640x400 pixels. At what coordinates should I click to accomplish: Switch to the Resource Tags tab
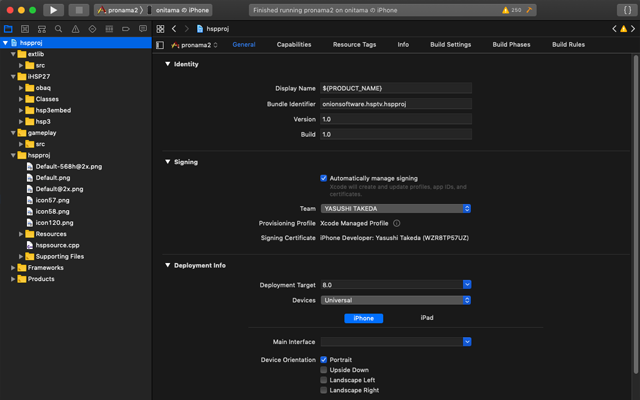[x=354, y=44]
